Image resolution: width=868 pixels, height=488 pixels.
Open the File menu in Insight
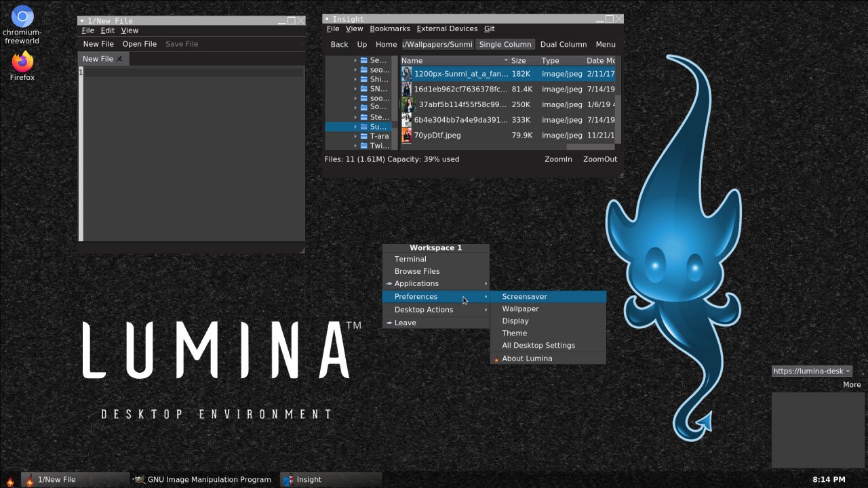pyautogui.click(x=333, y=29)
